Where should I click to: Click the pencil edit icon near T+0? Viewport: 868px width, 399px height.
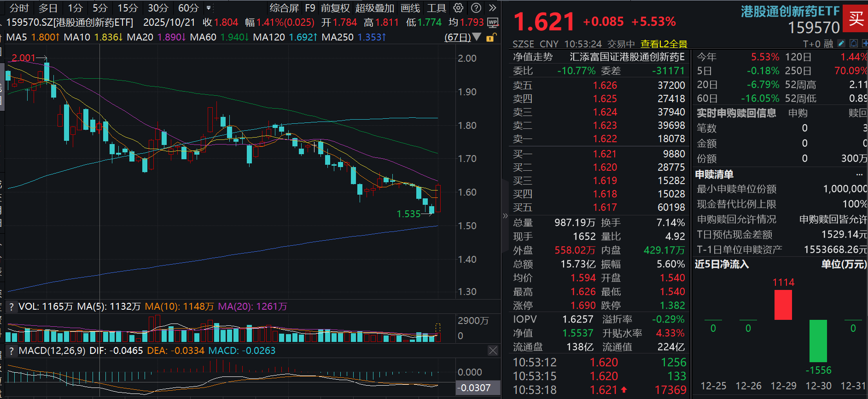pyautogui.click(x=841, y=43)
